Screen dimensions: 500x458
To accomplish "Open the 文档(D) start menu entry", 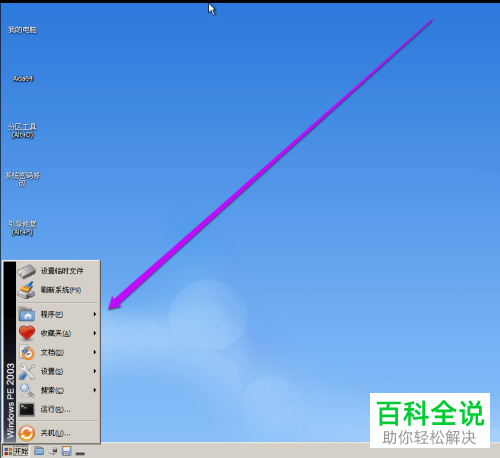I will (x=58, y=352).
